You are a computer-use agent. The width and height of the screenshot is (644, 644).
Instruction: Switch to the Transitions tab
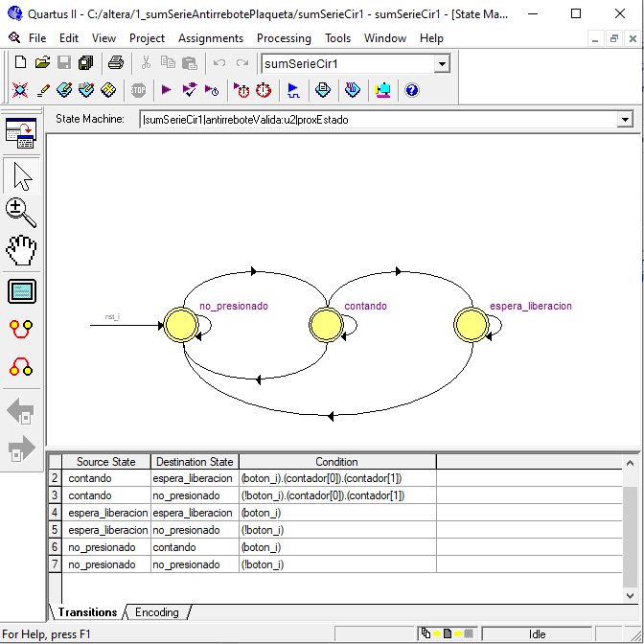87,612
